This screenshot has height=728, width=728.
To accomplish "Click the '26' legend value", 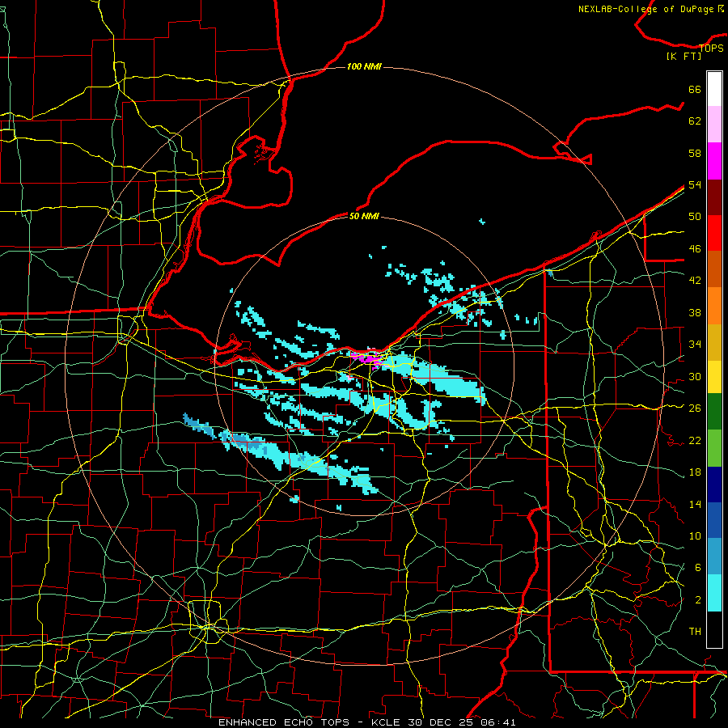I will (695, 408).
